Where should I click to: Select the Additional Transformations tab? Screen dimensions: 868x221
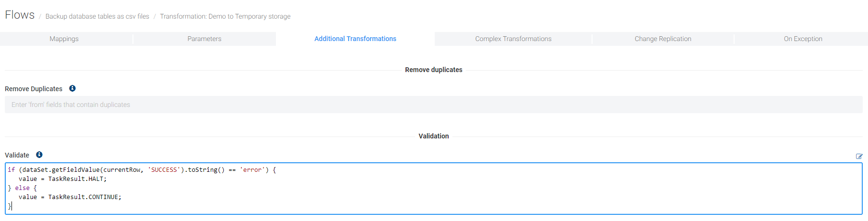355,39
